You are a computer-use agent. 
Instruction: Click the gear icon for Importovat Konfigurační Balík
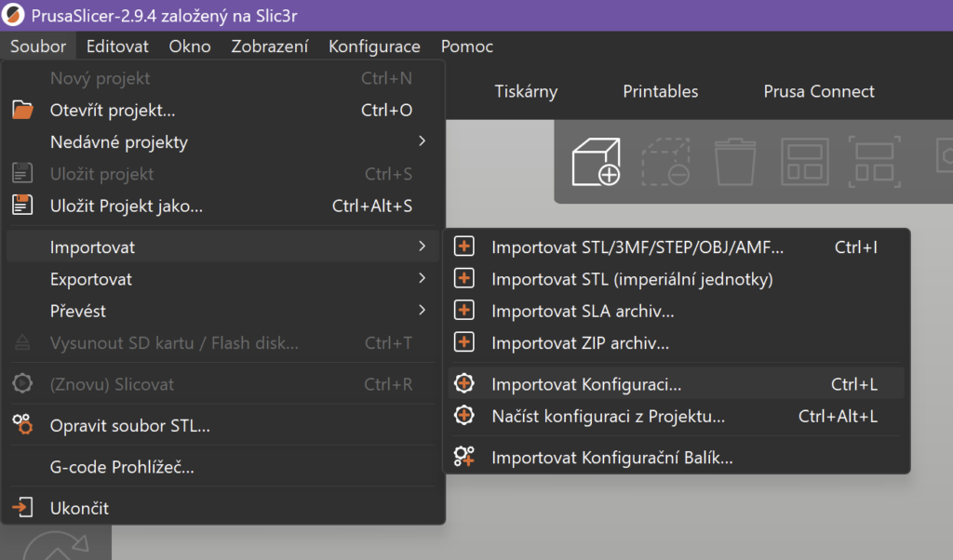[x=463, y=457]
